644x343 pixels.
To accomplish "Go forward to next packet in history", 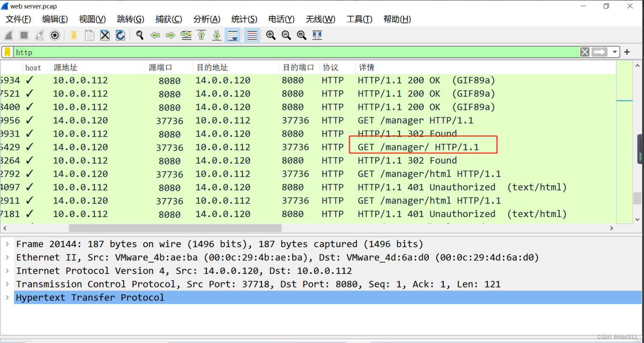I will tap(171, 35).
